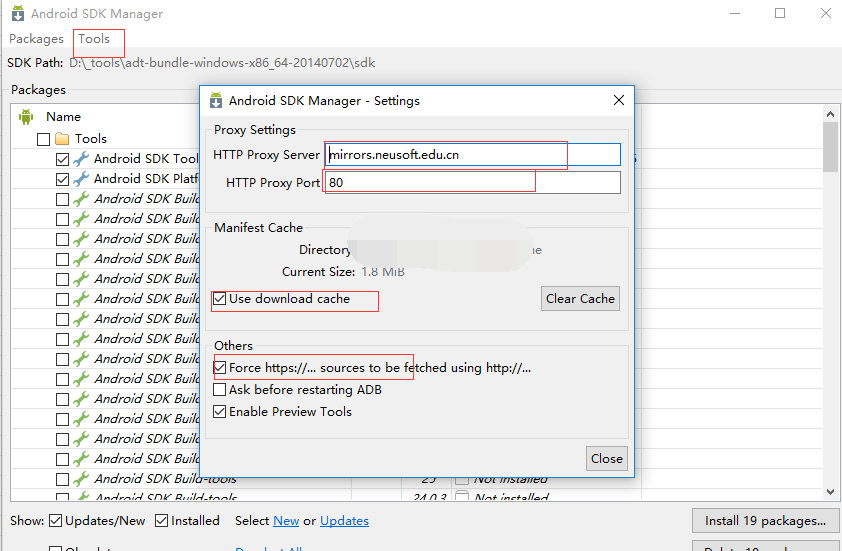
Task: Uncheck the Android SDK Platform-tools package
Action: (x=62, y=179)
